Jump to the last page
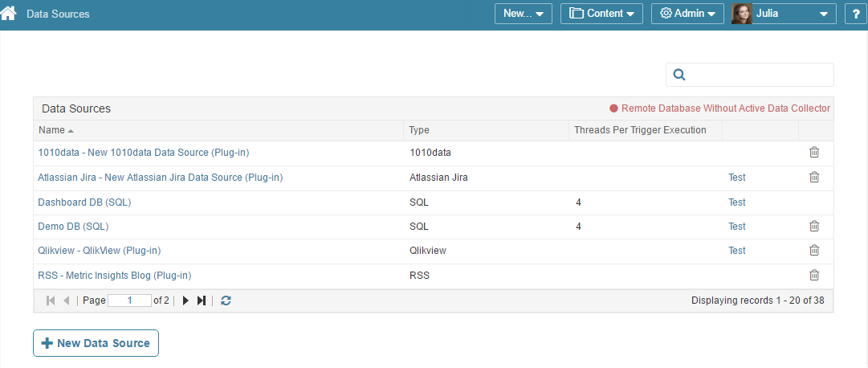This screenshot has height=368, width=868. tap(202, 301)
